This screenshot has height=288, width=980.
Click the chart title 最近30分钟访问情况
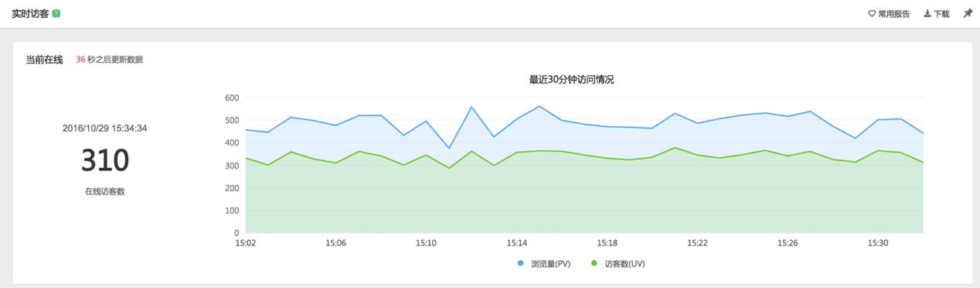tap(571, 80)
